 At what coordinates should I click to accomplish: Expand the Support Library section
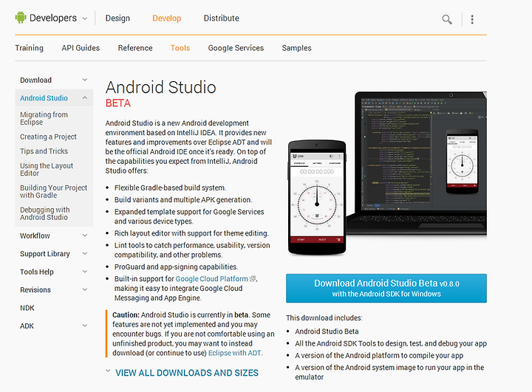(x=85, y=253)
